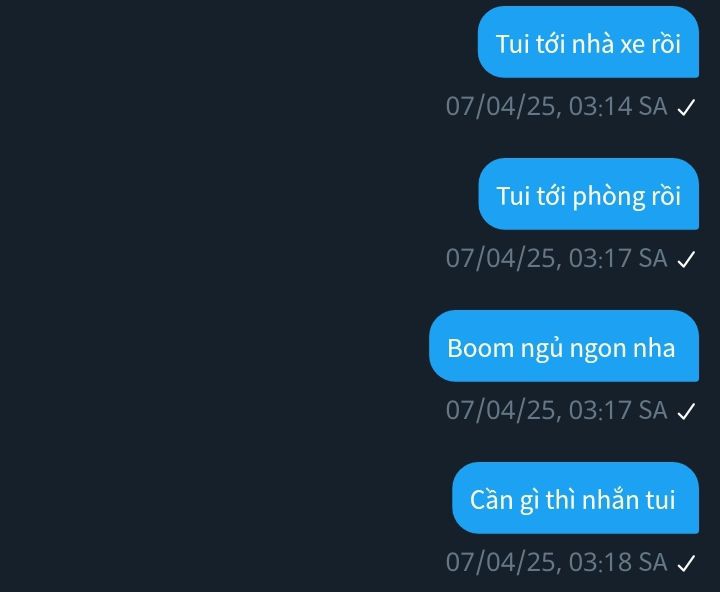Click the 03:14 SA time text
This screenshot has width=720, height=592.
[x=618, y=107]
